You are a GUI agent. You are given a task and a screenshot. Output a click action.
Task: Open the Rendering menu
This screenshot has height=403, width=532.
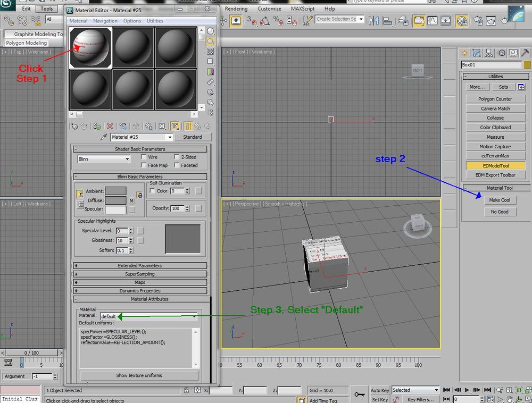tap(236, 9)
